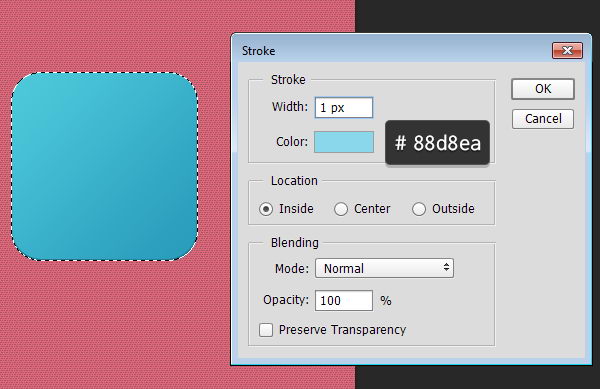Viewport: 600px width, 389px height.
Task: Open the blending Mode dropdown
Action: (x=384, y=268)
